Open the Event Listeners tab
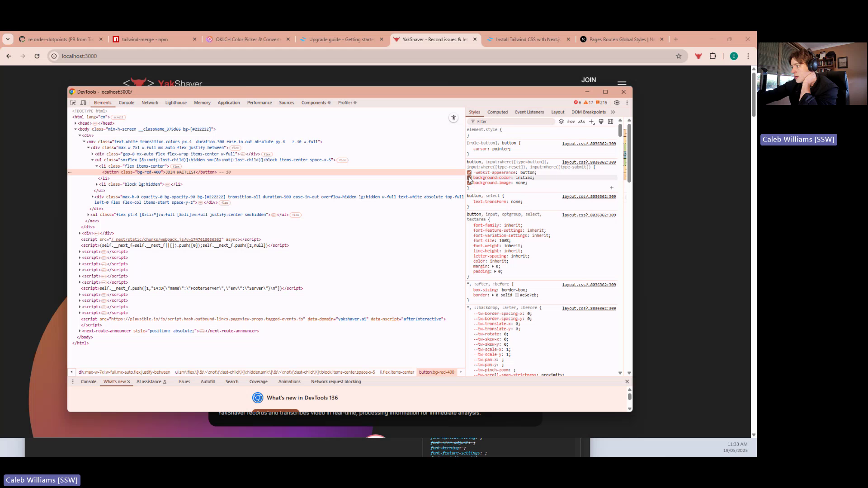This screenshot has height=488, width=868. (529, 112)
